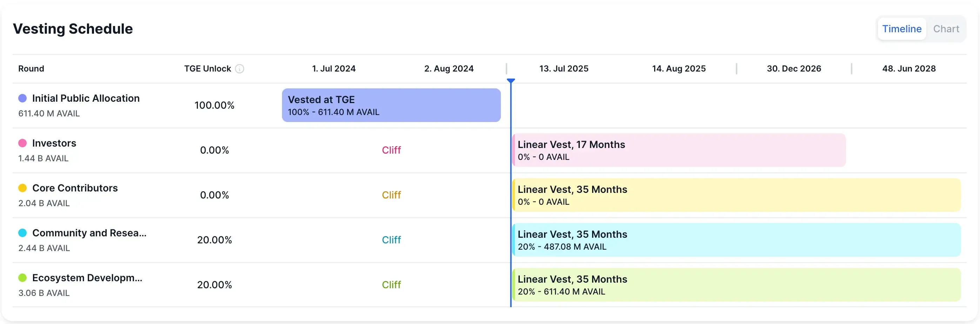Expand the truncated Community and Research row name
Screen dimensions: 980x324
(x=89, y=233)
